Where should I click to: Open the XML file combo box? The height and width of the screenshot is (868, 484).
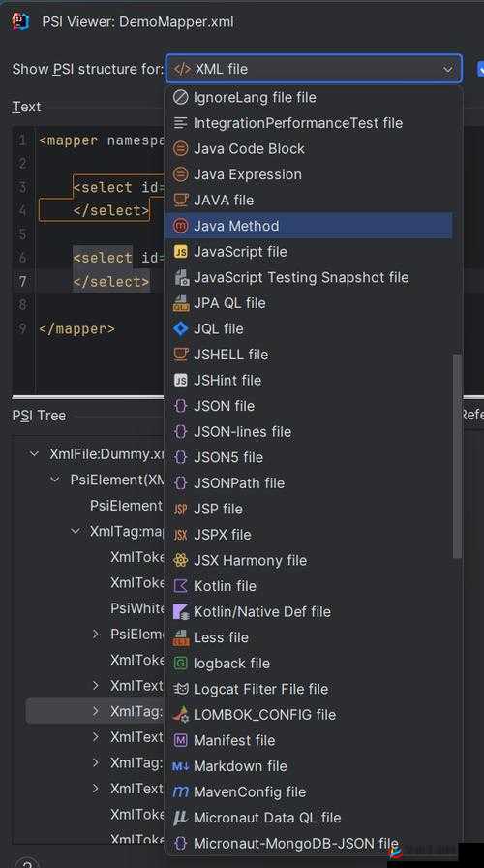coord(314,69)
